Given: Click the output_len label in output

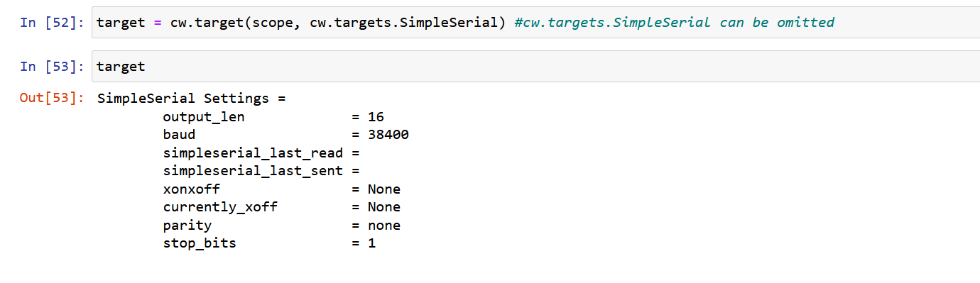Looking at the screenshot, I should coord(204,117).
